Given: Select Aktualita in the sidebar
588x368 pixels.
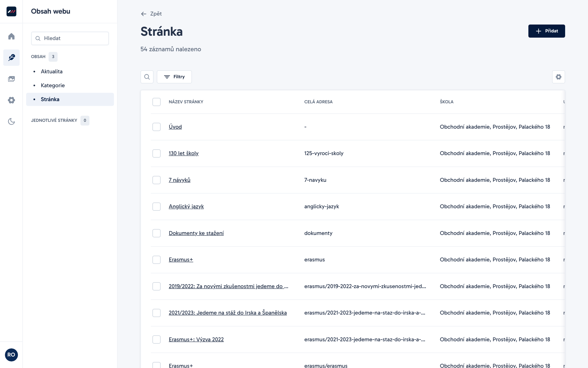Looking at the screenshot, I should pyautogui.click(x=52, y=71).
